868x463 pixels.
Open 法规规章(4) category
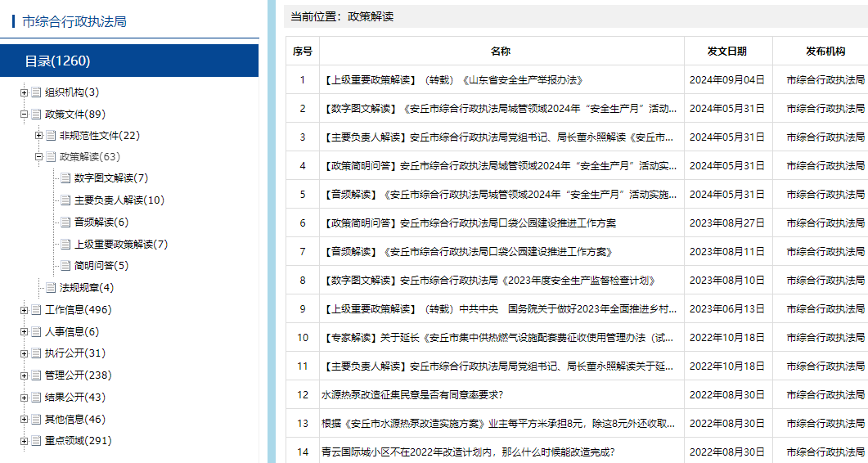87,288
